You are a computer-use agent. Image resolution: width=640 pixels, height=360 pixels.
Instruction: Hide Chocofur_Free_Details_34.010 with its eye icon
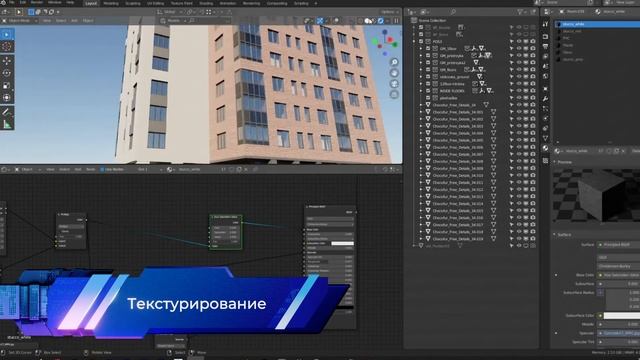click(519, 175)
